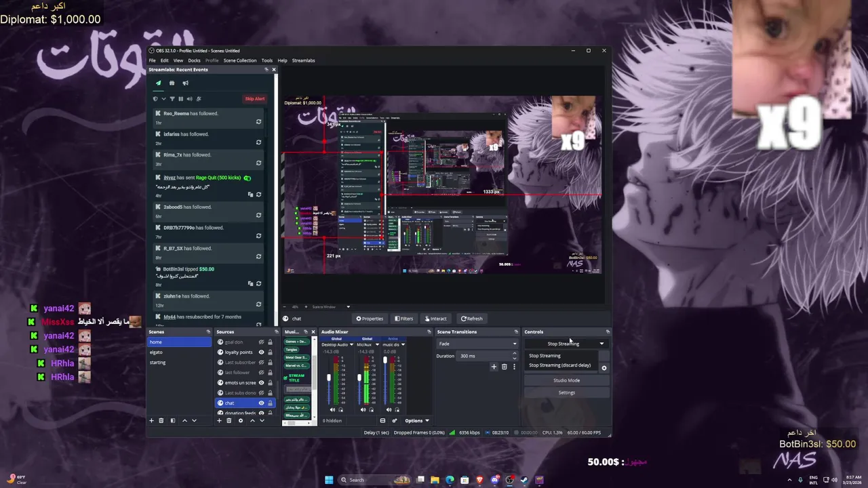Open the Scene Collection menu

click(240, 60)
